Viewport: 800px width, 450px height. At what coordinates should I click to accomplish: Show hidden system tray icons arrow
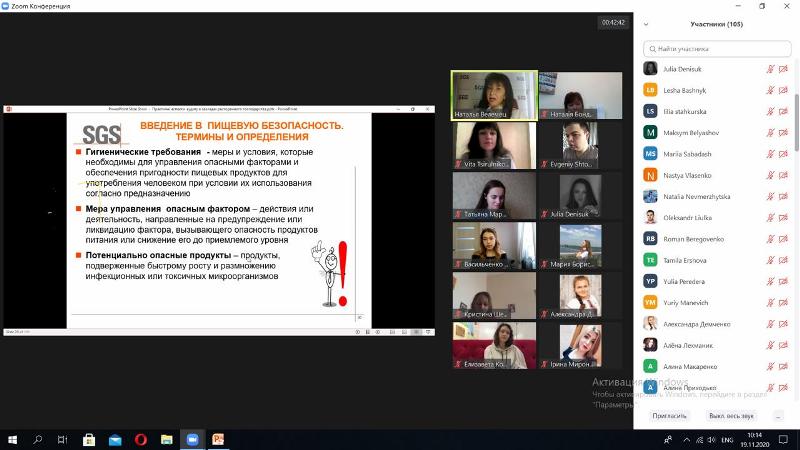pyautogui.click(x=687, y=440)
